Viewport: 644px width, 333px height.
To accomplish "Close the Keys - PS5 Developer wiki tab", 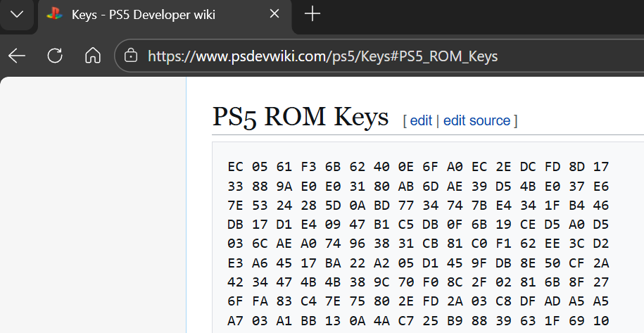I will pyautogui.click(x=274, y=14).
